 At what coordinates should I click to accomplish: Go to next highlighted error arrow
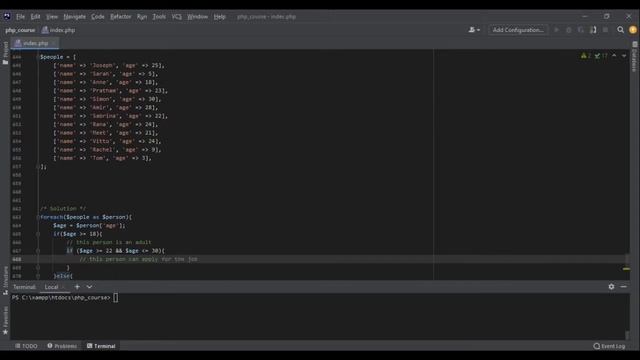click(x=624, y=56)
